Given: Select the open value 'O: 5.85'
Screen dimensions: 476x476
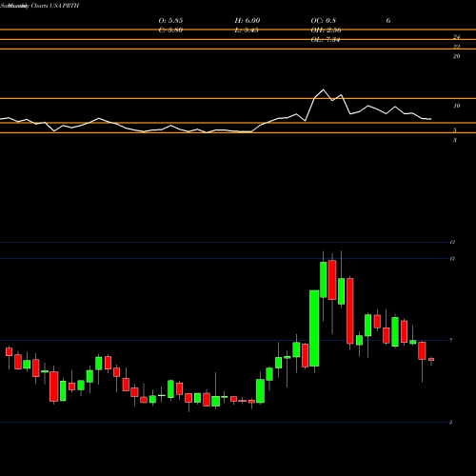Looking at the screenshot, I should pyautogui.click(x=170, y=21).
